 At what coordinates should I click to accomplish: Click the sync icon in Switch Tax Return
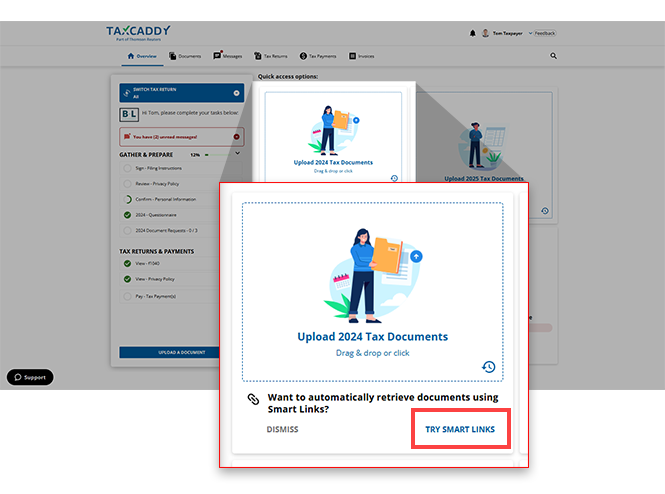coord(126,93)
